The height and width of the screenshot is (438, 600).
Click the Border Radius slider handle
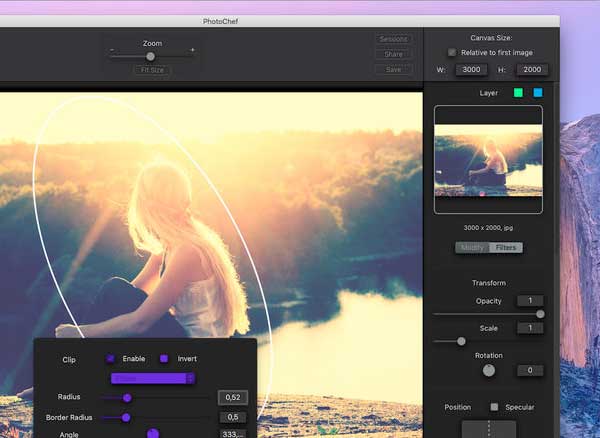click(x=126, y=418)
